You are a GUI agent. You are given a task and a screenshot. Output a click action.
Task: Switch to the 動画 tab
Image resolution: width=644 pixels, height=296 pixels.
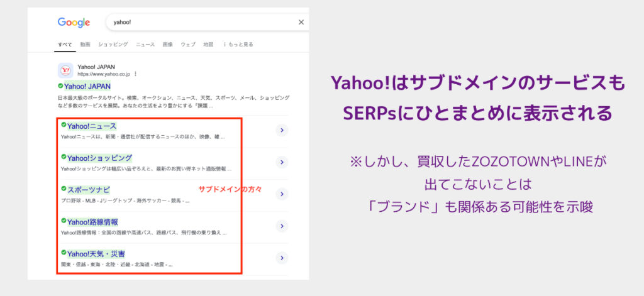(x=85, y=45)
